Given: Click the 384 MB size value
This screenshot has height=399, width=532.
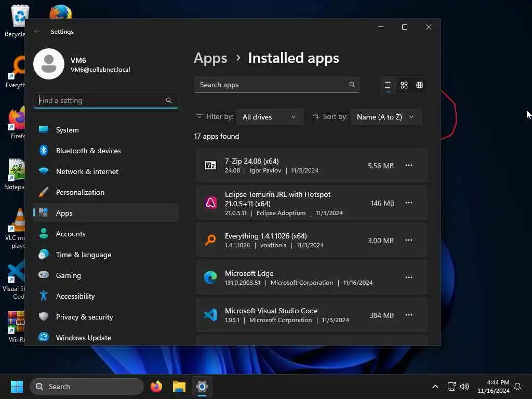Looking at the screenshot, I should pyautogui.click(x=381, y=315).
